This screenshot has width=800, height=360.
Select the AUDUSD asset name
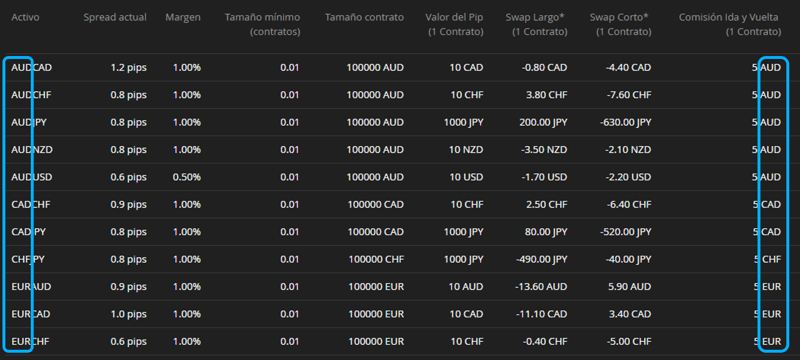32,177
